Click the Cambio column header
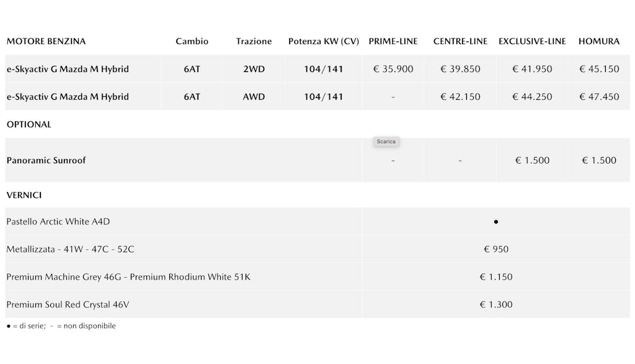 point(192,42)
